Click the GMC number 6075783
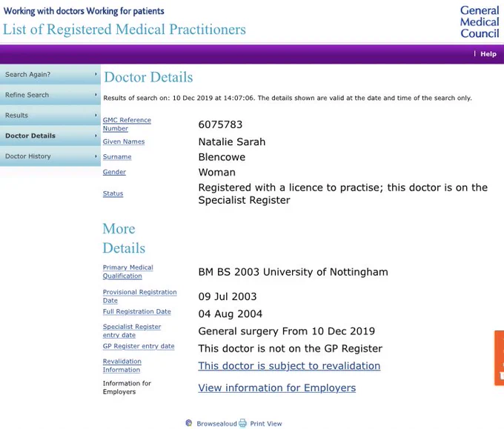Screen dimensions: 504x429 221,124
